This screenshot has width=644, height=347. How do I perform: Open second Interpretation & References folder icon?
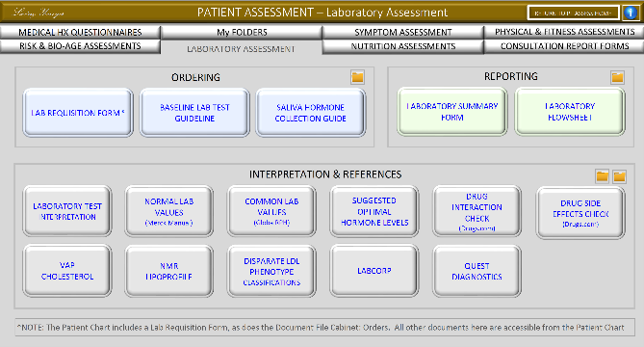[x=619, y=176]
